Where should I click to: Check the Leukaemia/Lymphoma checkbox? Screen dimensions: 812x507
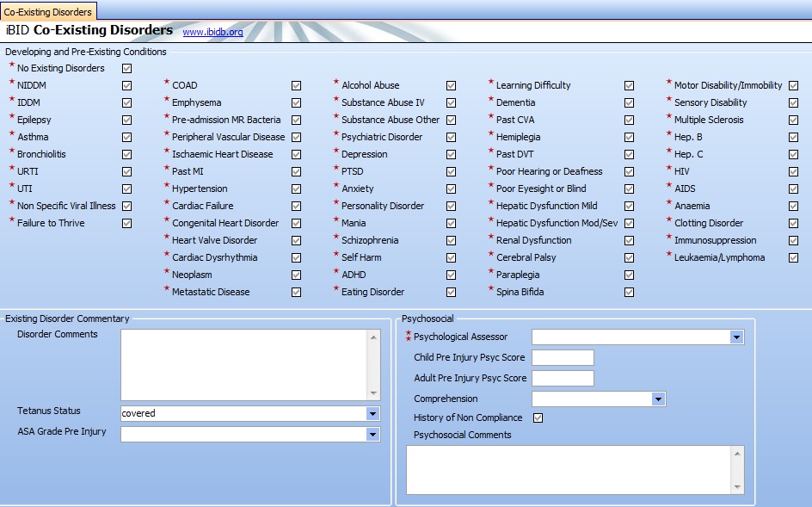coord(793,257)
